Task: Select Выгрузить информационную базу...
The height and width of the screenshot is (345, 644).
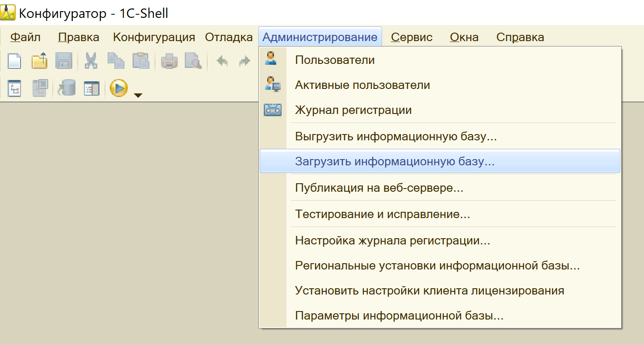Action: (440, 136)
